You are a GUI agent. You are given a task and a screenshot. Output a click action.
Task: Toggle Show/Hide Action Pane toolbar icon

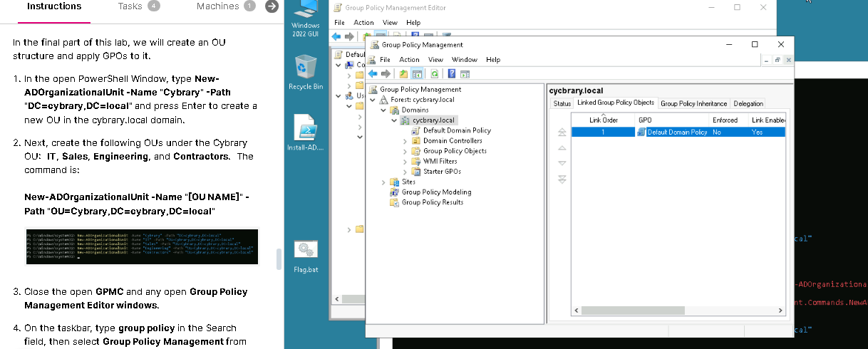465,73
